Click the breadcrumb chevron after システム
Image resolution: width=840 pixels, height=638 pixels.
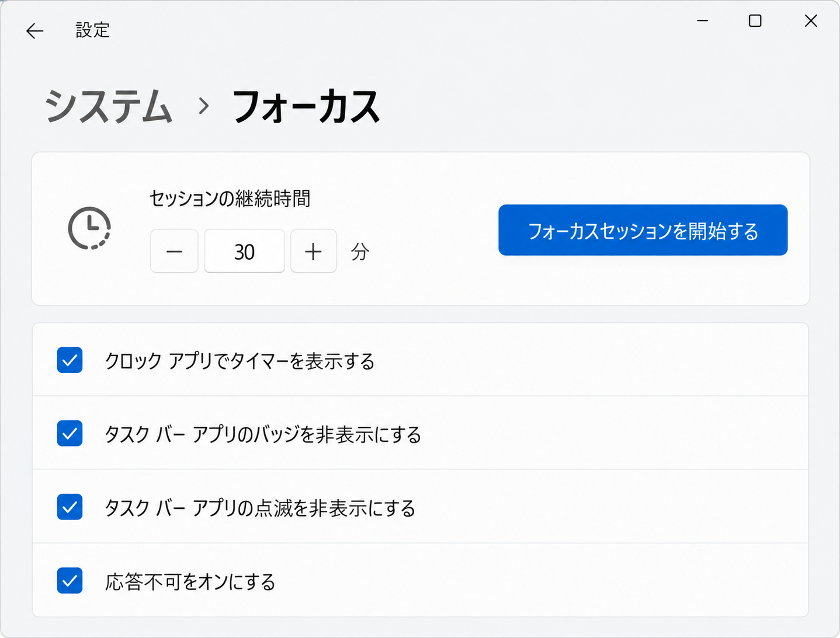tap(203, 106)
